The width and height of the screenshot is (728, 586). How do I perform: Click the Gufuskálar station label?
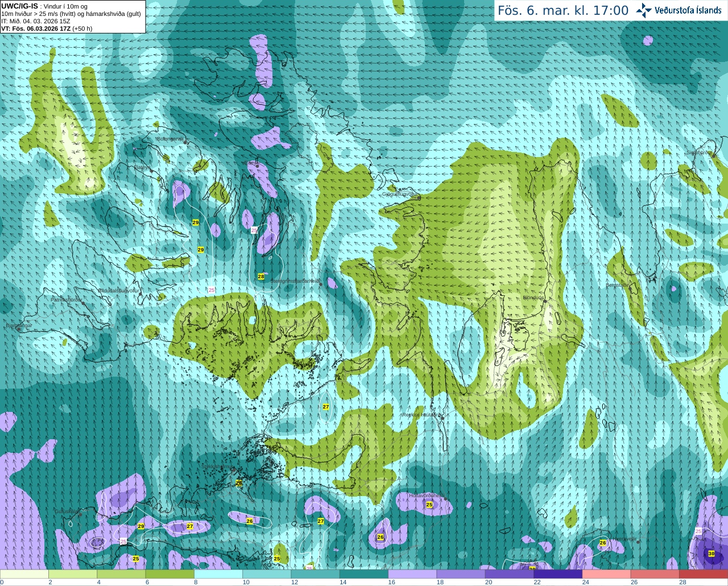(x=67, y=511)
